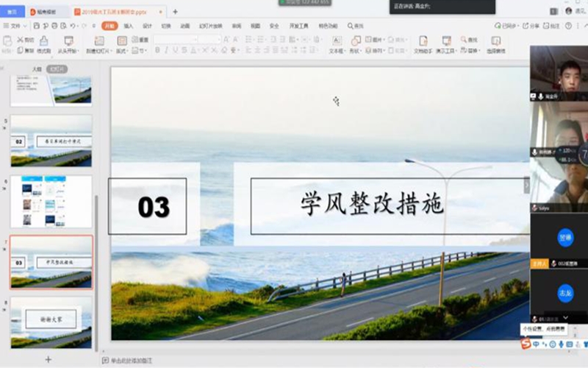The image size is (588, 368).
Task: Switch to the Design (设计) ribbon tab
Action: point(147,26)
